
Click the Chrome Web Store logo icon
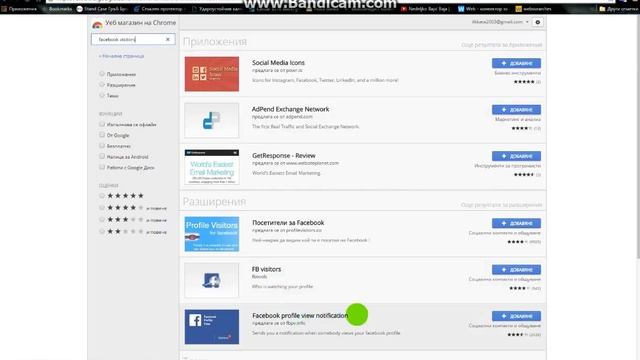(97, 24)
